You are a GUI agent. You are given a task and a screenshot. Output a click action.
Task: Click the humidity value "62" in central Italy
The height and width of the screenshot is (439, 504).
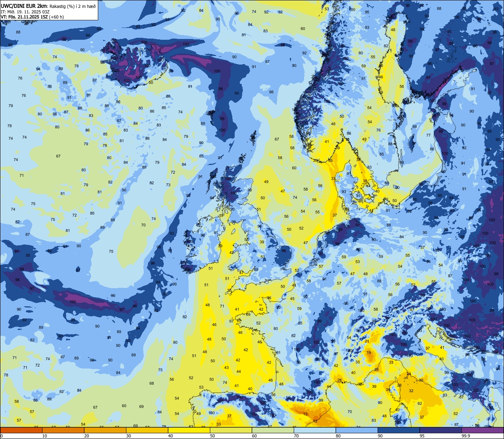coord(420,404)
